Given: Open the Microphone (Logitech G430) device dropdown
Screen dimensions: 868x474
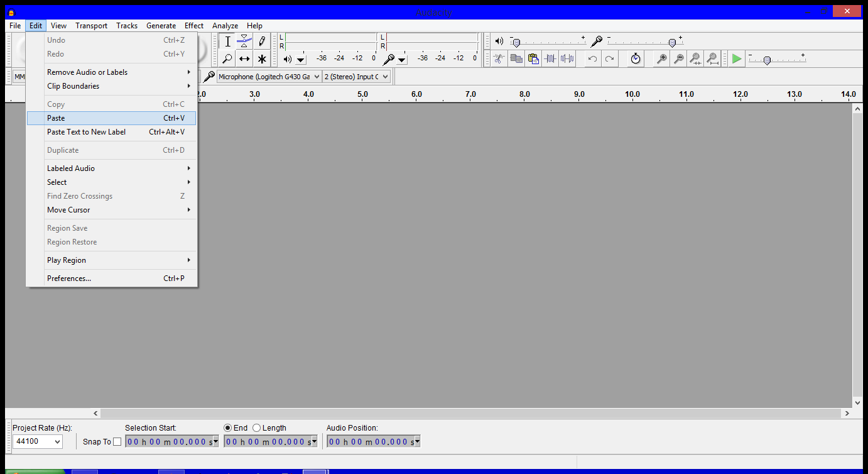Looking at the screenshot, I should (x=269, y=77).
